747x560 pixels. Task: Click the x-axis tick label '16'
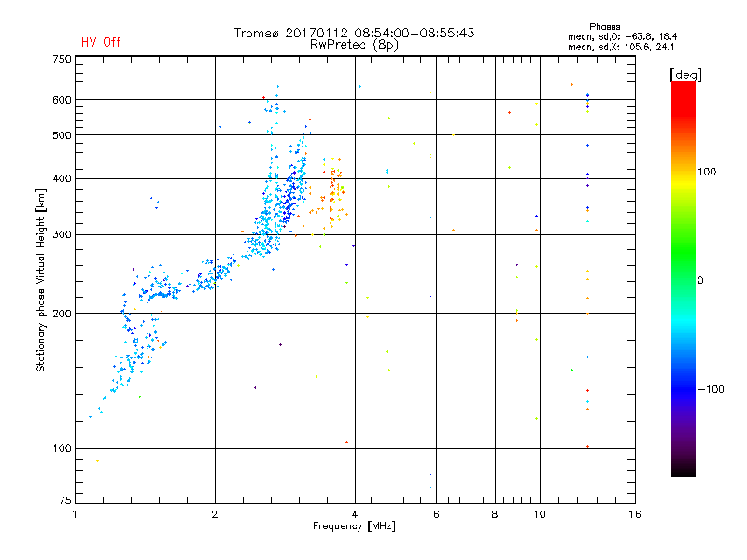pyautogui.click(x=635, y=514)
